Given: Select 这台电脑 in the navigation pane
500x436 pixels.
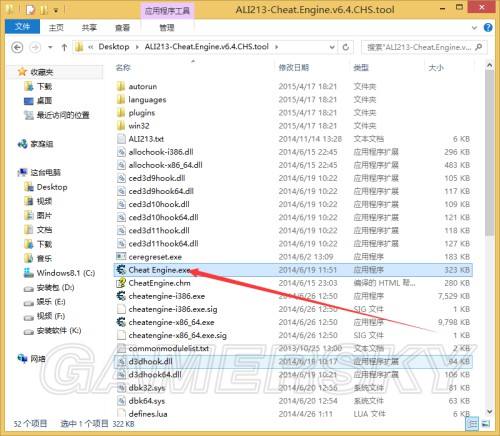Looking at the screenshot, I should point(45,172).
